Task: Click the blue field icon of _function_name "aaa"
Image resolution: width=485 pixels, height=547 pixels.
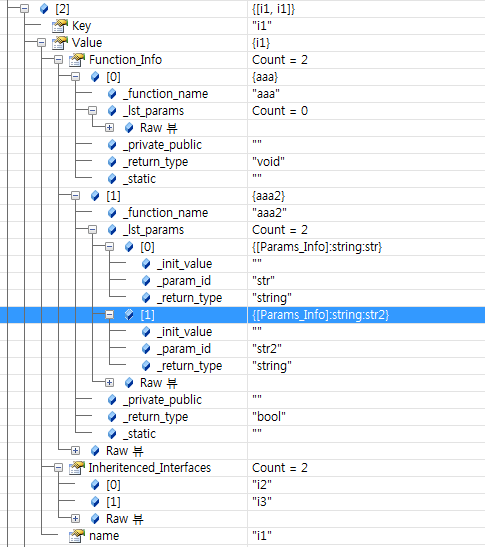Action: coord(112,94)
